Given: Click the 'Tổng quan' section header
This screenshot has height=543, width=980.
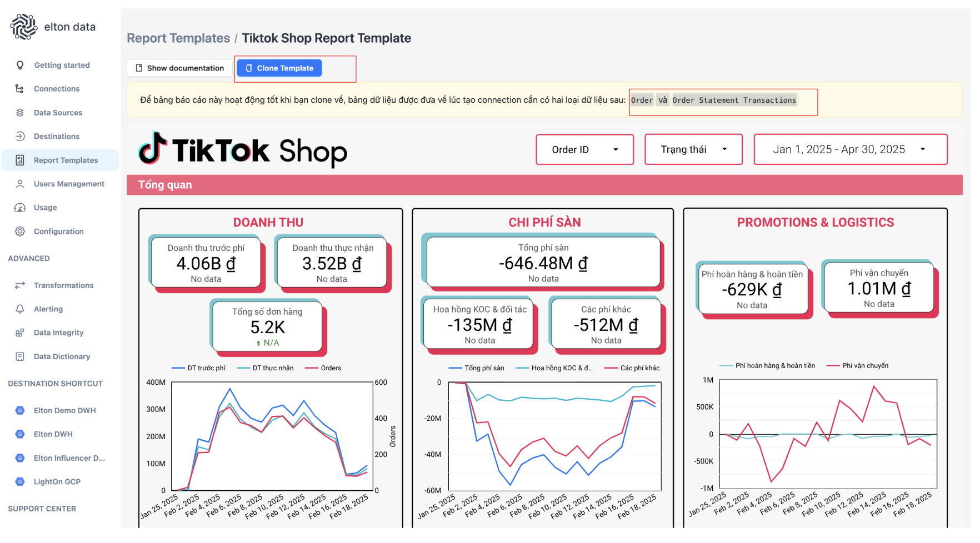Looking at the screenshot, I should [544, 185].
